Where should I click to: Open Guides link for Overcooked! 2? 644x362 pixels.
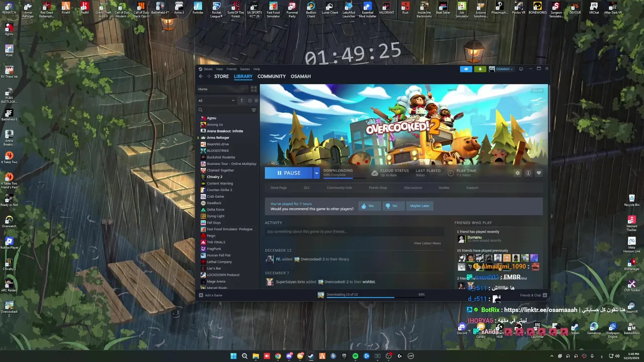(444, 188)
